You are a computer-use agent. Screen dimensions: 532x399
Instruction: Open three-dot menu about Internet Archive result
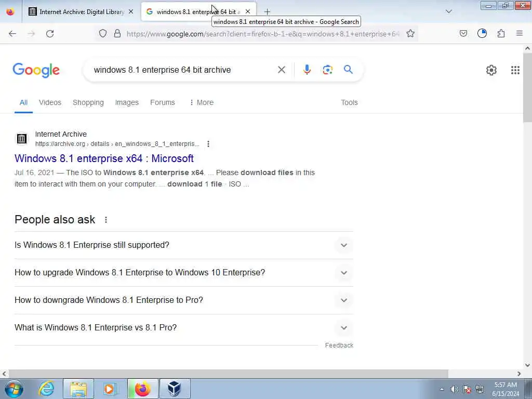click(208, 144)
